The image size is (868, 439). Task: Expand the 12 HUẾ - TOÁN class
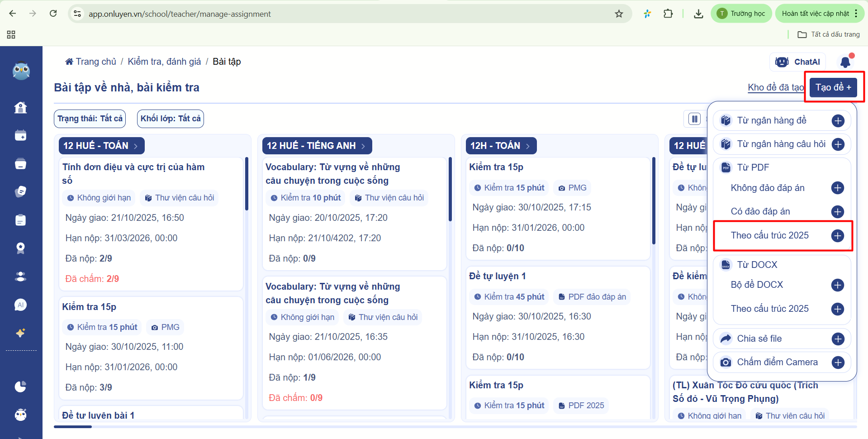click(101, 146)
